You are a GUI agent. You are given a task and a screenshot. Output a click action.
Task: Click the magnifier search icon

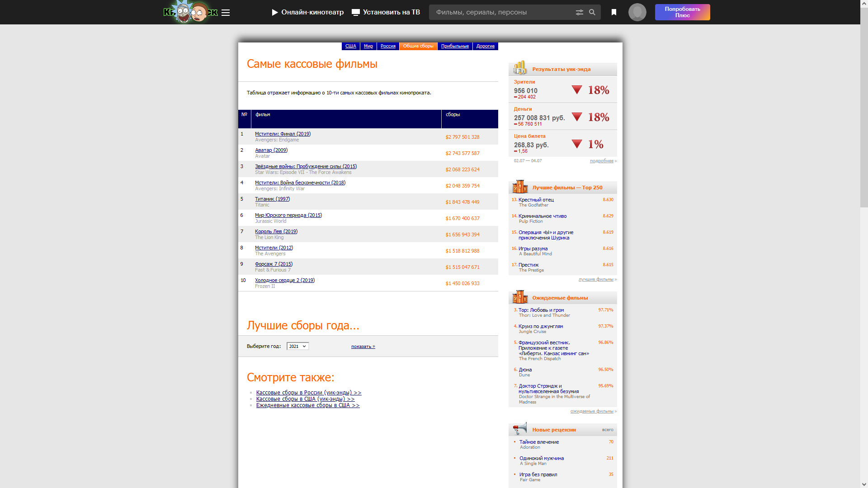[x=592, y=12]
